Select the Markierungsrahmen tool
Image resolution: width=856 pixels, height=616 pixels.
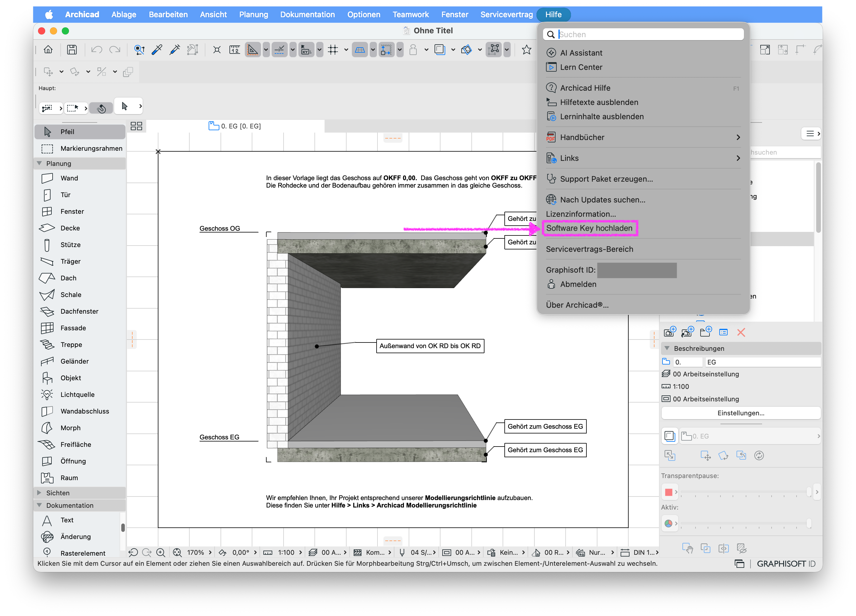pos(80,148)
